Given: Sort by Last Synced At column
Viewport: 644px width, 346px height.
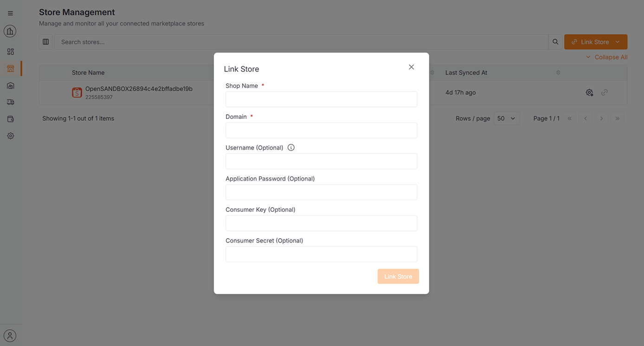Looking at the screenshot, I should (x=558, y=72).
